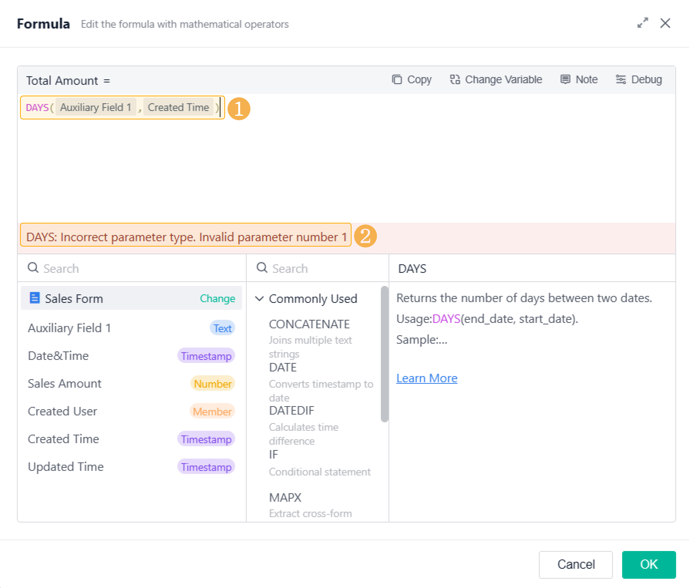This screenshot has width=700, height=588.
Task: Collapse the Commonly Used function group
Action: tap(259, 298)
